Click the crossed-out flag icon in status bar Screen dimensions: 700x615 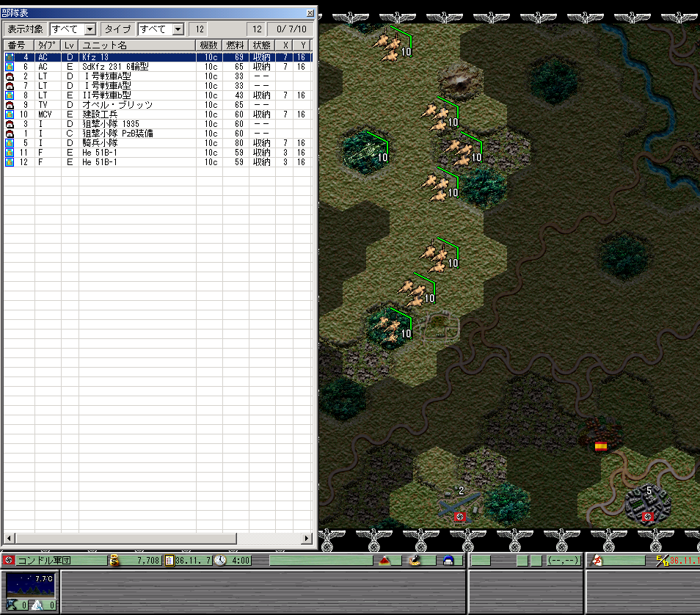pos(597,560)
